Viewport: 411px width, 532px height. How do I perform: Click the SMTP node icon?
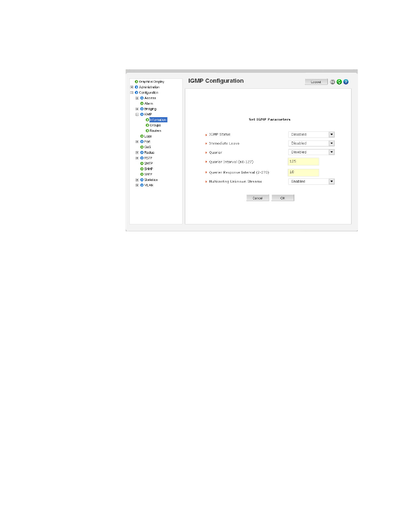point(142,164)
